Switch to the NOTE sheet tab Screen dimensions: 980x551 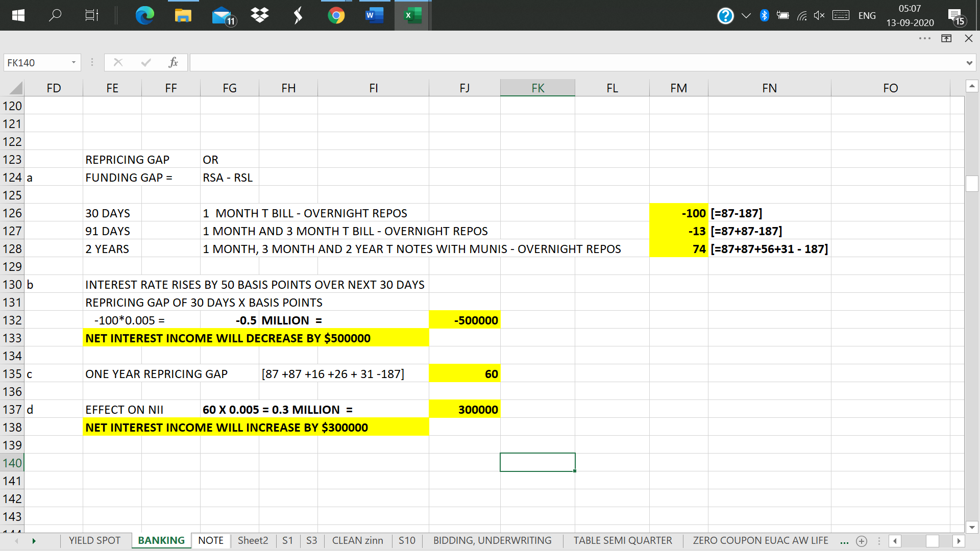click(211, 540)
